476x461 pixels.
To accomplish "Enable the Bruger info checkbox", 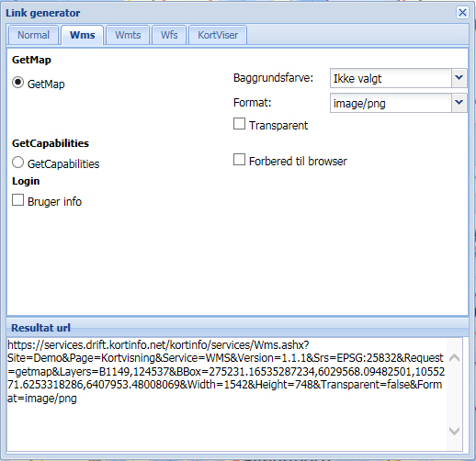I will tap(17, 200).
